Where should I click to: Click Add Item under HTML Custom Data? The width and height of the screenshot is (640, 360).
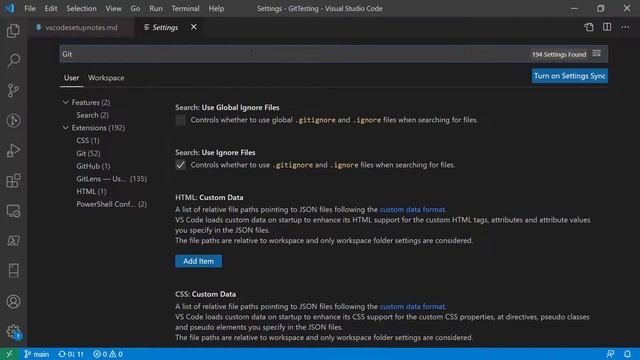click(x=198, y=261)
